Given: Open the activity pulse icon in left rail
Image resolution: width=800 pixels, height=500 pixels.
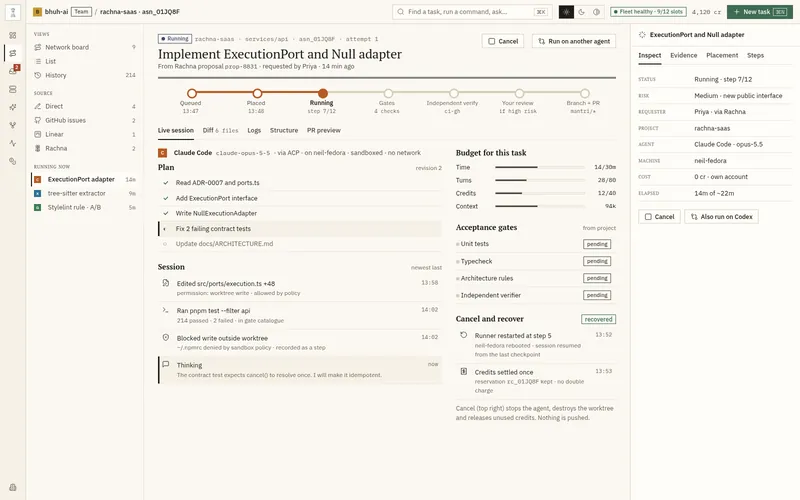Looking at the screenshot, I should [x=13, y=143].
